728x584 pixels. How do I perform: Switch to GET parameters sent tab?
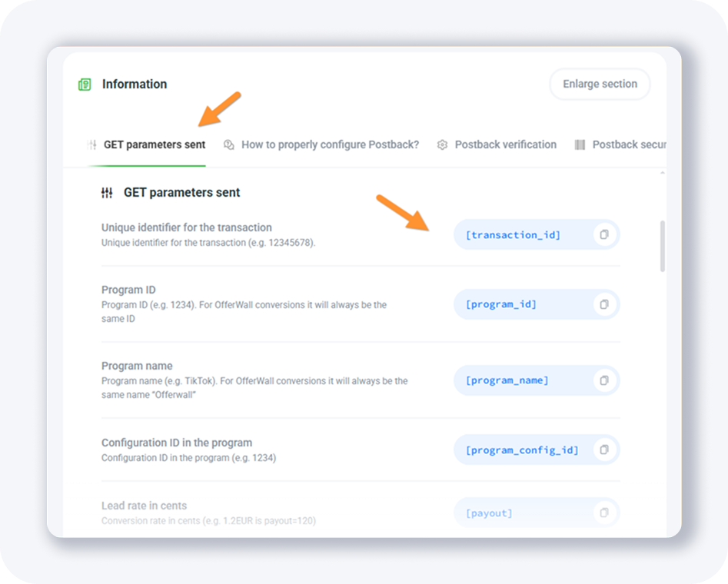coord(154,144)
